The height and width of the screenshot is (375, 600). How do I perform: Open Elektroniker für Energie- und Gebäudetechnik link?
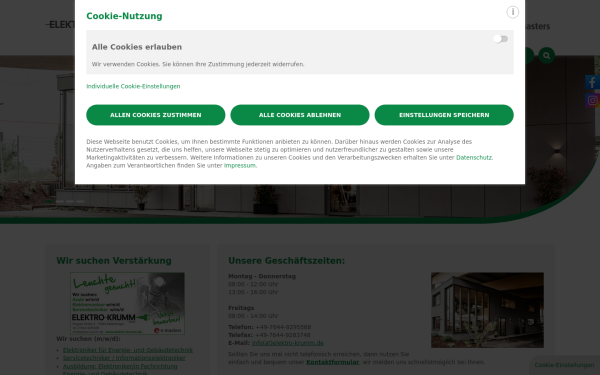coord(128,350)
